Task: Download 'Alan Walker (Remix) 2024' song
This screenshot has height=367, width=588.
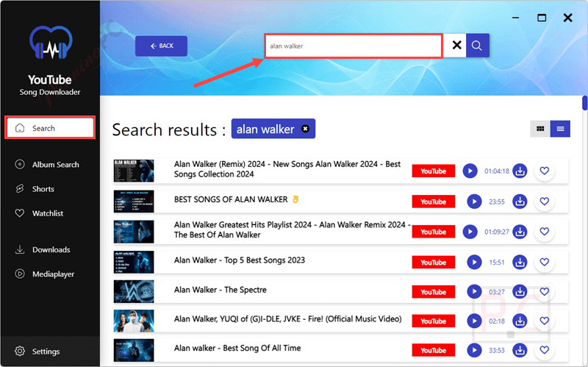Action: 520,171
